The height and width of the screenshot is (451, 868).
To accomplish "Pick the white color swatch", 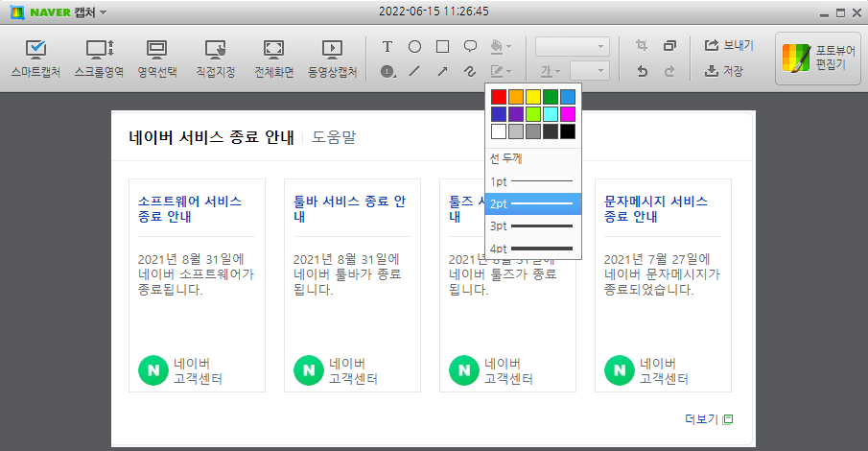I will 498,131.
